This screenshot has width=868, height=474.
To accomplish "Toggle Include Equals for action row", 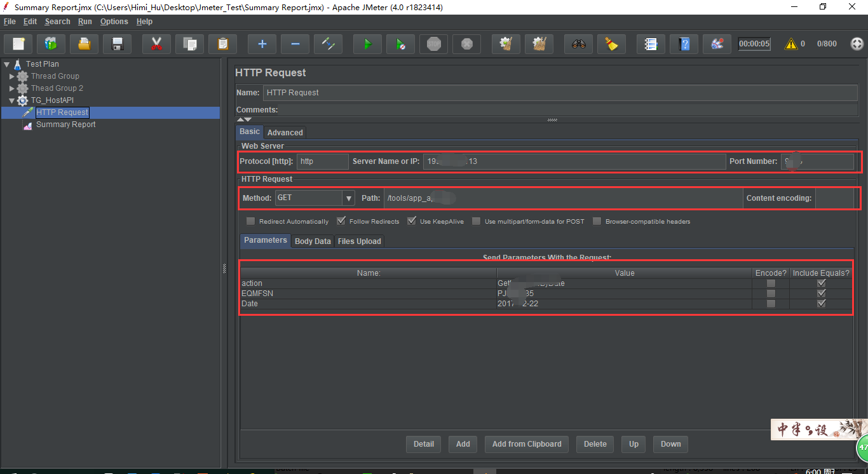I will tap(822, 283).
